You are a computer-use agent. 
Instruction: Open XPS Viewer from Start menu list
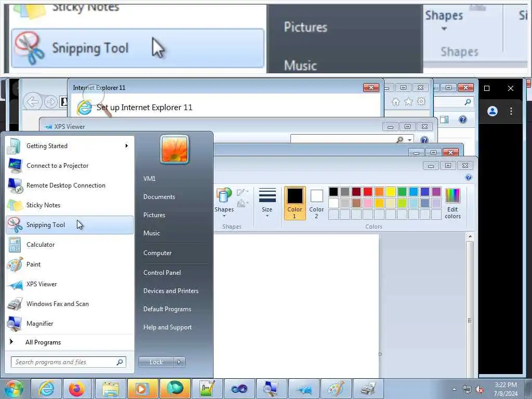[70, 284]
